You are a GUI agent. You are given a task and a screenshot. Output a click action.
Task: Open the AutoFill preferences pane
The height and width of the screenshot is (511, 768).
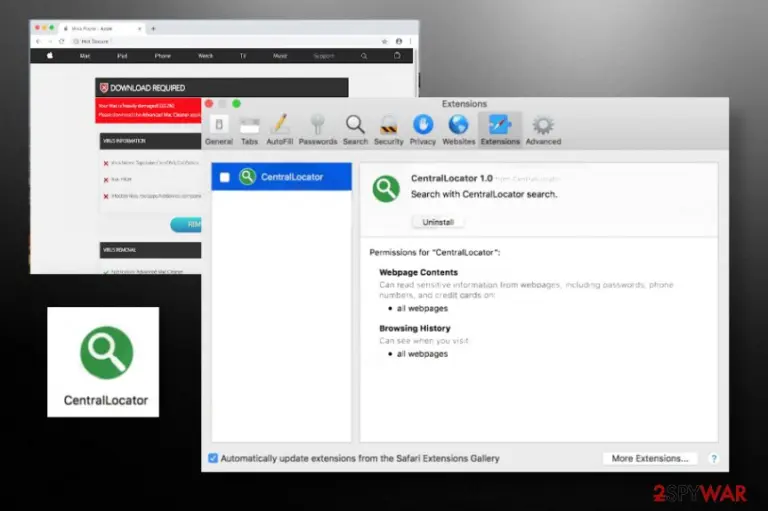(280, 130)
